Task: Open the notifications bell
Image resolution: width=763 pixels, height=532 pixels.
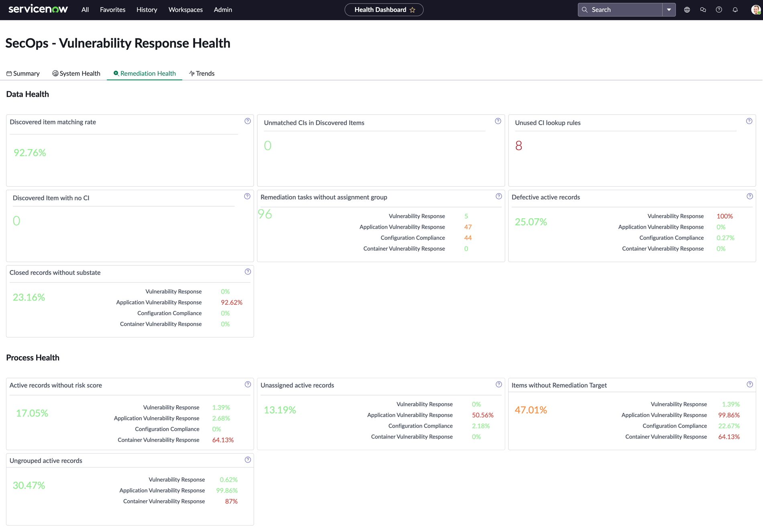Action: click(x=735, y=10)
